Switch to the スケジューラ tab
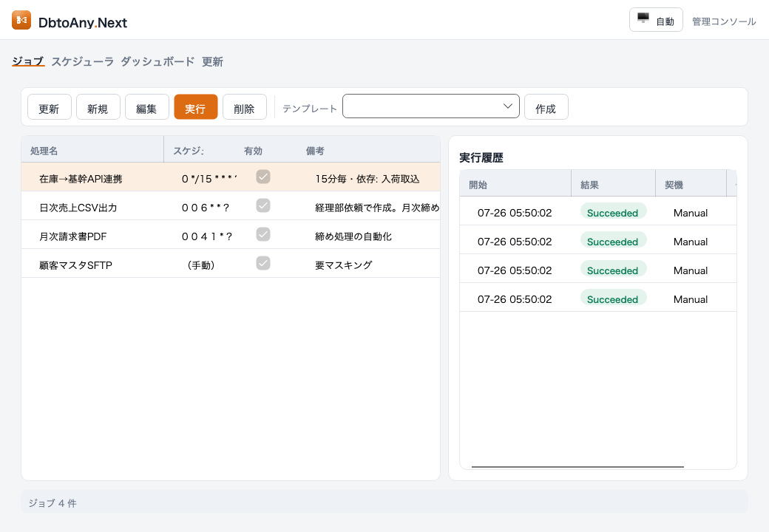The width and height of the screenshot is (769, 532). (x=82, y=61)
